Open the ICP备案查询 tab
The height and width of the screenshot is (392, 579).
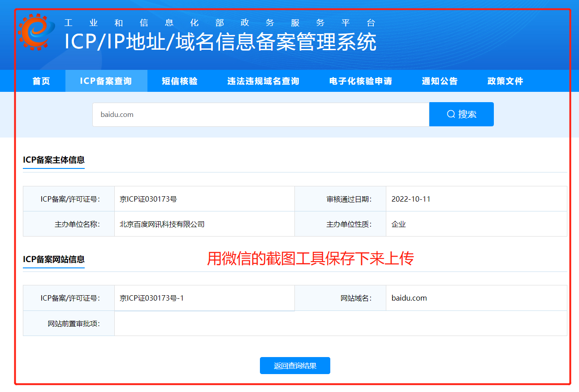click(x=106, y=81)
